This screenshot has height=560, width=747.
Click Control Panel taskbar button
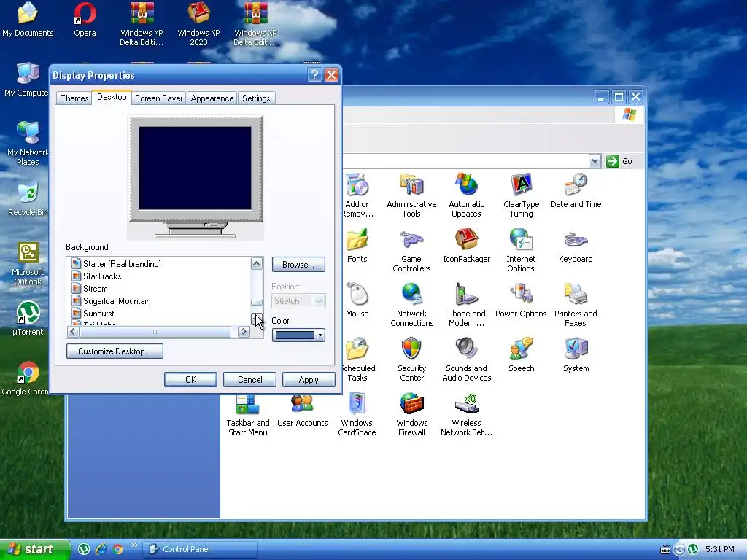click(x=200, y=549)
